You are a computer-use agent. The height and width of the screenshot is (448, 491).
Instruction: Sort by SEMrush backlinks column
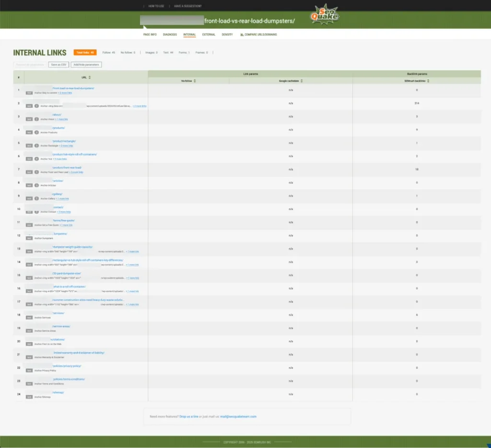point(428,81)
